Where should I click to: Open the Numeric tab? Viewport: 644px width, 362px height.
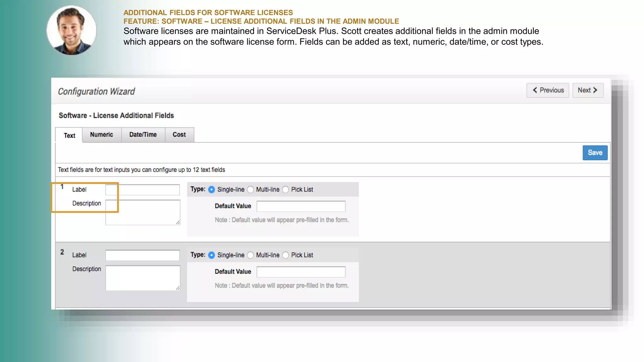102,134
